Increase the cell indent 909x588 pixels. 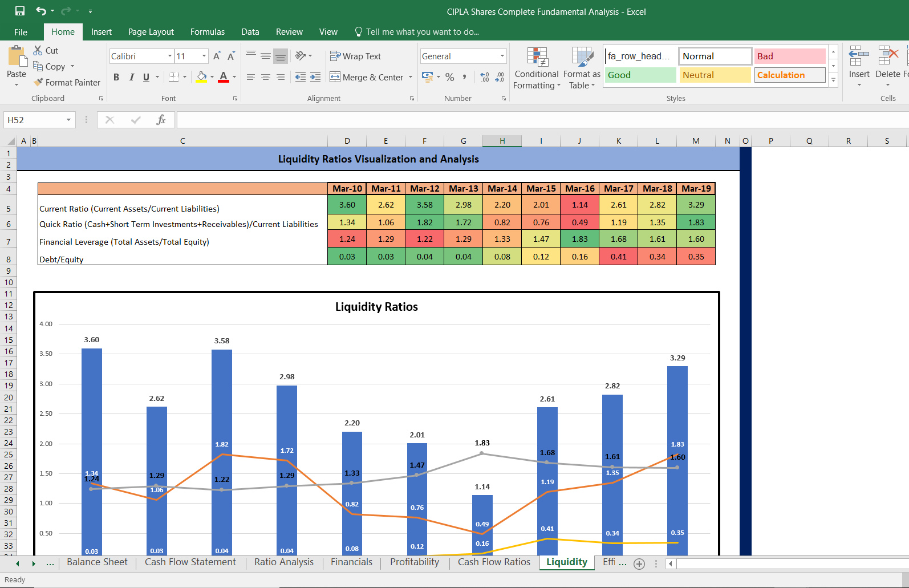pos(315,77)
